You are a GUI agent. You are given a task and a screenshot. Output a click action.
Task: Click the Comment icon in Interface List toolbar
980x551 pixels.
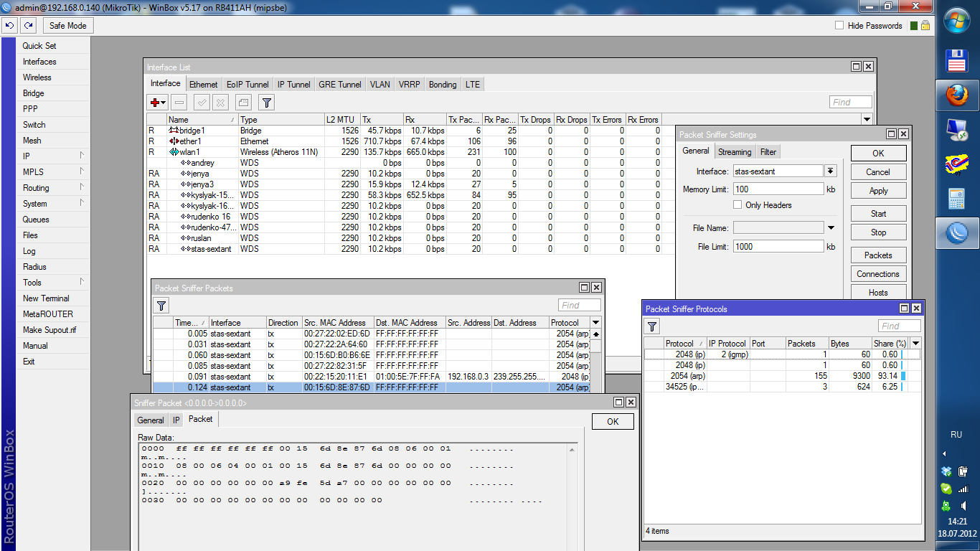coord(243,103)
